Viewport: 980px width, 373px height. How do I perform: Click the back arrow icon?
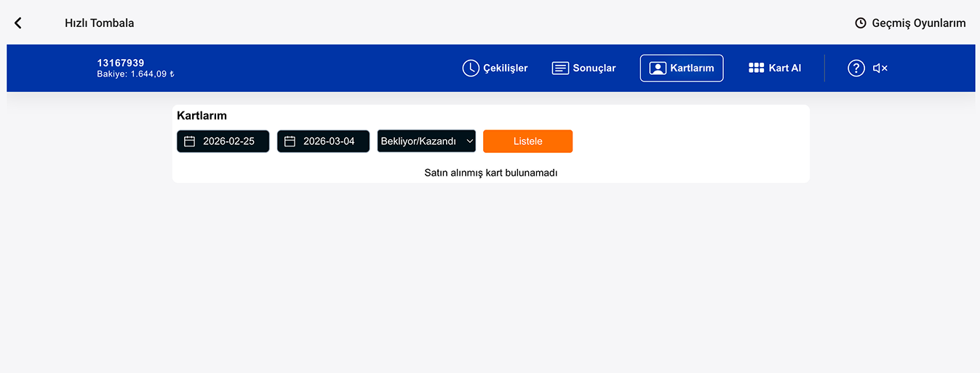pyautogui.click(x=18, y=23)
